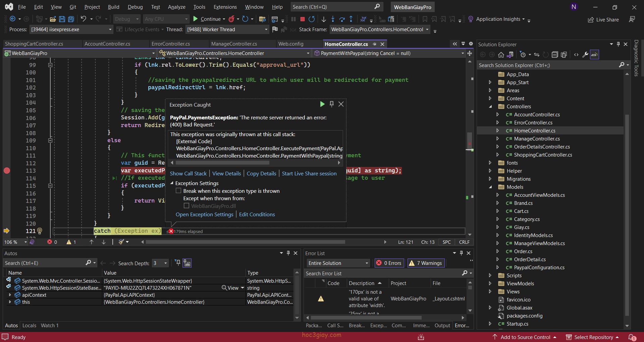Collapse the Controllers folder in Solution Explorer

(490, 107)
